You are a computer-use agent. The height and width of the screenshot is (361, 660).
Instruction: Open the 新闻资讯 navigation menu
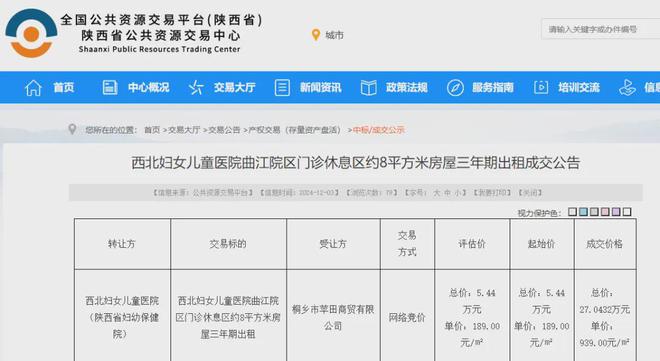pos(320,88)
